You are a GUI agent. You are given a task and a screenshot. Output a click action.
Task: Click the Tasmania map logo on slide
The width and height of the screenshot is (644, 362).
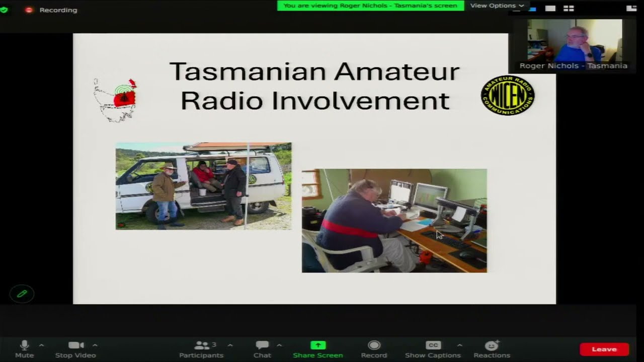point(115,100)
